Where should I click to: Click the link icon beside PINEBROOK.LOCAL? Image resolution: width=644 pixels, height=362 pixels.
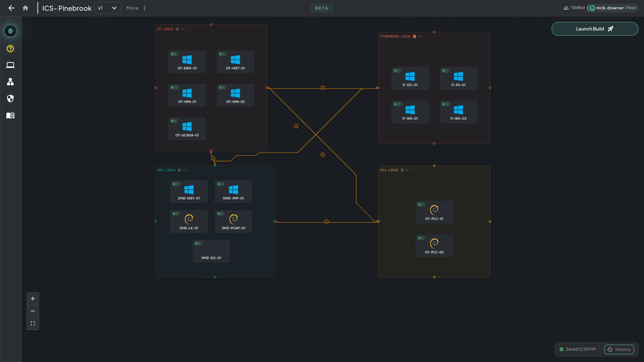[419, 37]
